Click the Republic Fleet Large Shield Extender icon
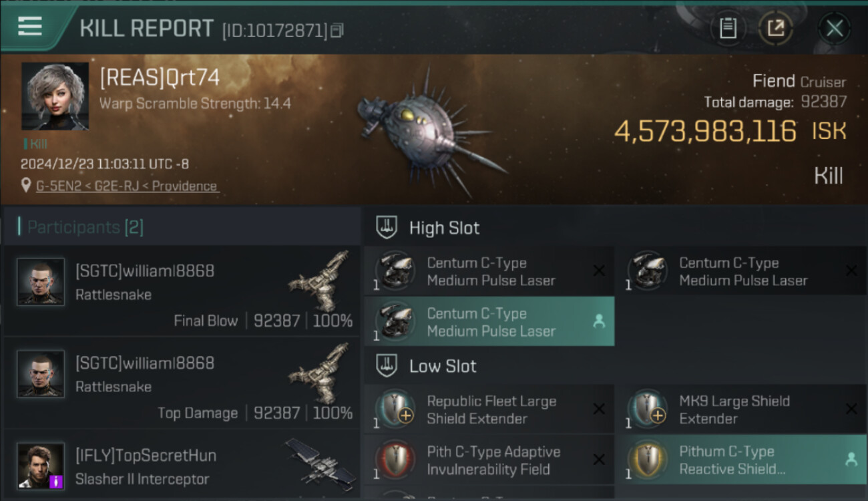 [x=395, y=409]
